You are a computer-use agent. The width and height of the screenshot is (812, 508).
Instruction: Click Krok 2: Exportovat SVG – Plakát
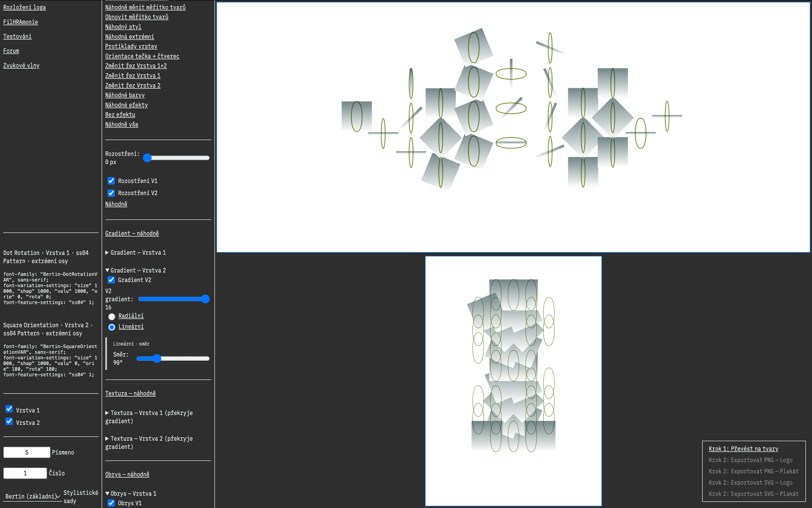(754, 494)
